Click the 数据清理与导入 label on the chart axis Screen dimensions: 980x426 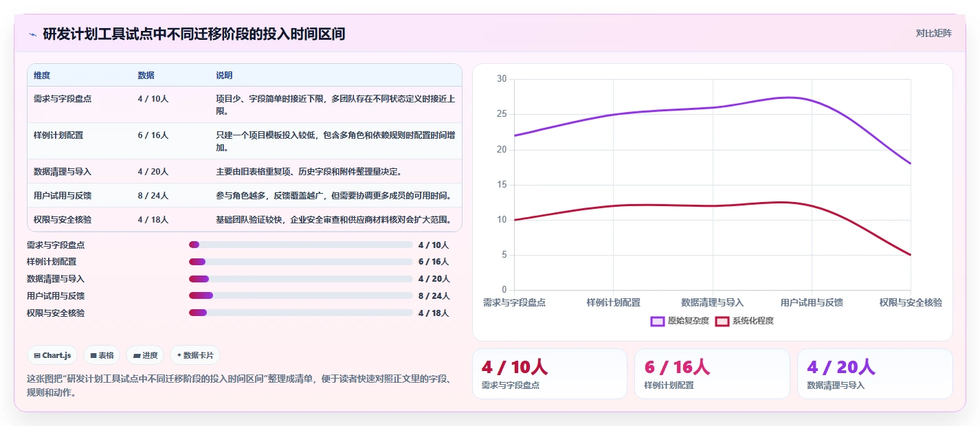[x=713, y=302]
